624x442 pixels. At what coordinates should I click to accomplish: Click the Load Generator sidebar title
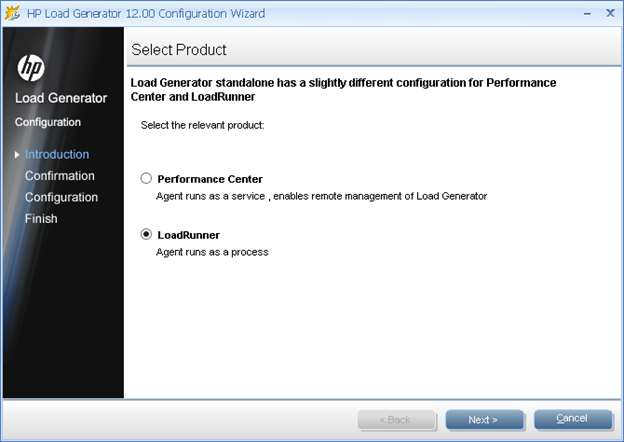(61, 98)
